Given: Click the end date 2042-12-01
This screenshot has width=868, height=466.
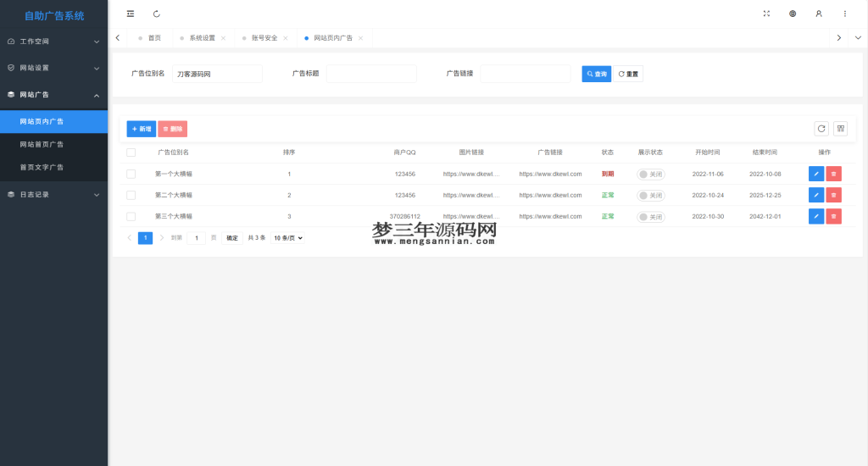Looking at the screenshot, I should pyautogui.click(x=765, y=216).
